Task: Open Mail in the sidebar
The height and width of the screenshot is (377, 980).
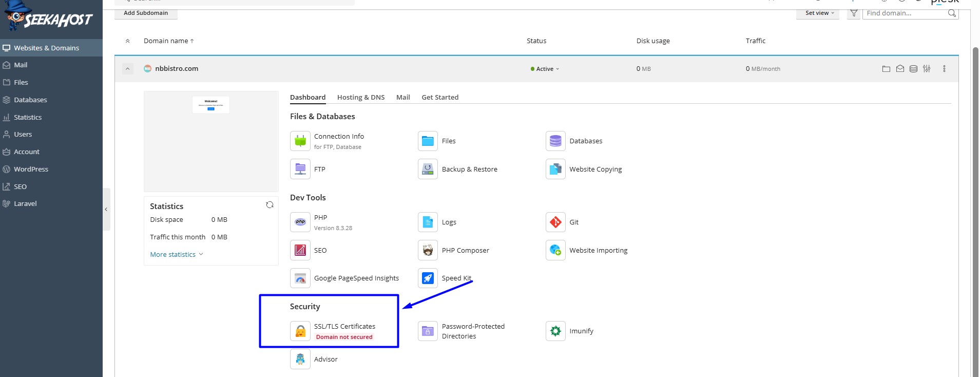Action: pos(51,65)
